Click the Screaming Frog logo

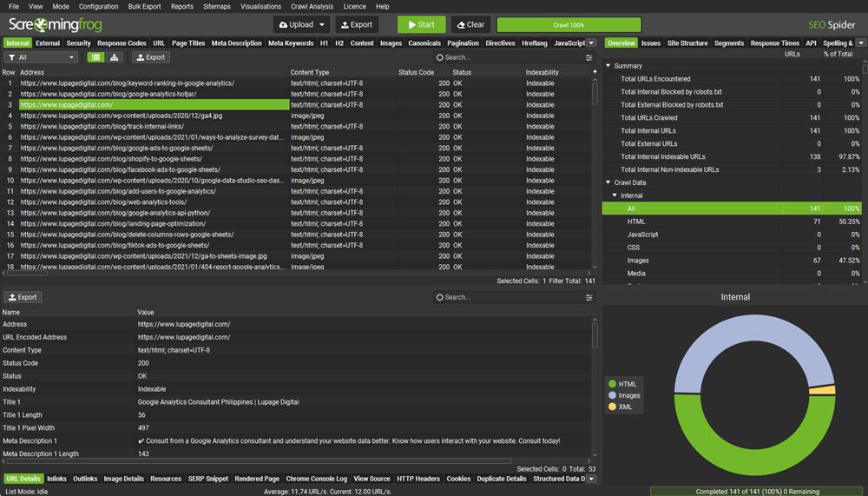(x=56, y=24)
